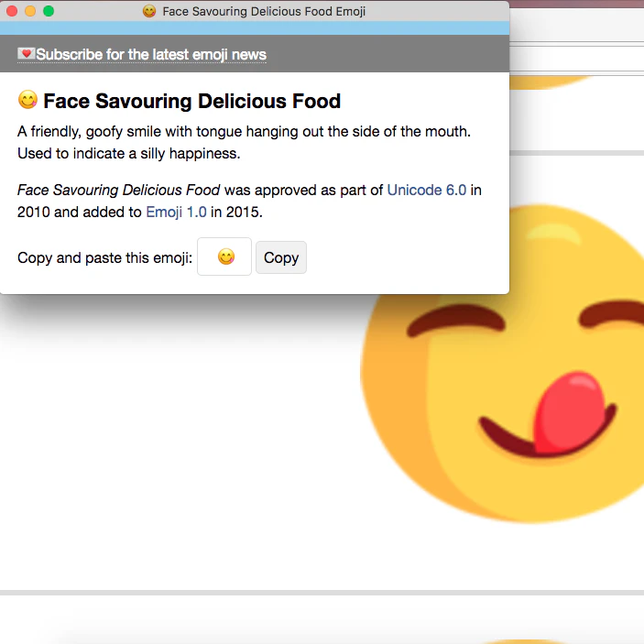Viewport: 644px width, 644px height.
Task: Click the window title 'Face Savouring Delicious Food Emoji'
Action: [264, 12]
